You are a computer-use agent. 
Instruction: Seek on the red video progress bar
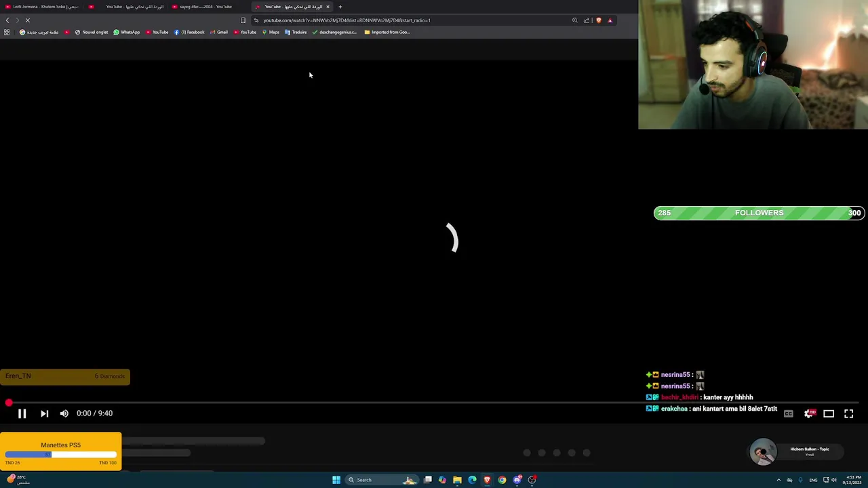click(434, 403)
